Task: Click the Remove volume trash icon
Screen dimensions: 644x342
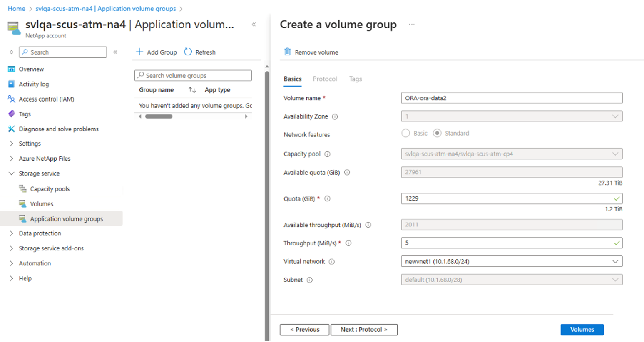Action: pyautogui.click(x=287, y=52)
